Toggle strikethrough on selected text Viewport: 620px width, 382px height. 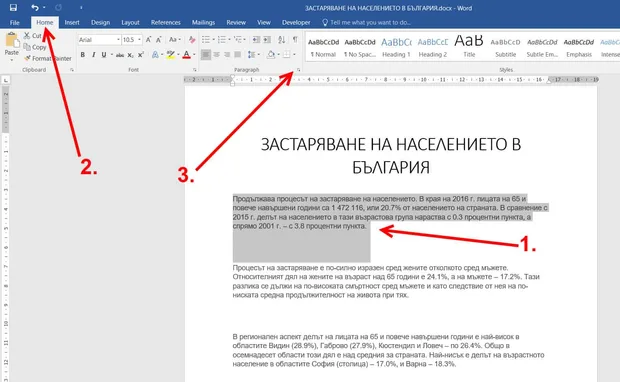pyautogui.click(x=120, y=55)
